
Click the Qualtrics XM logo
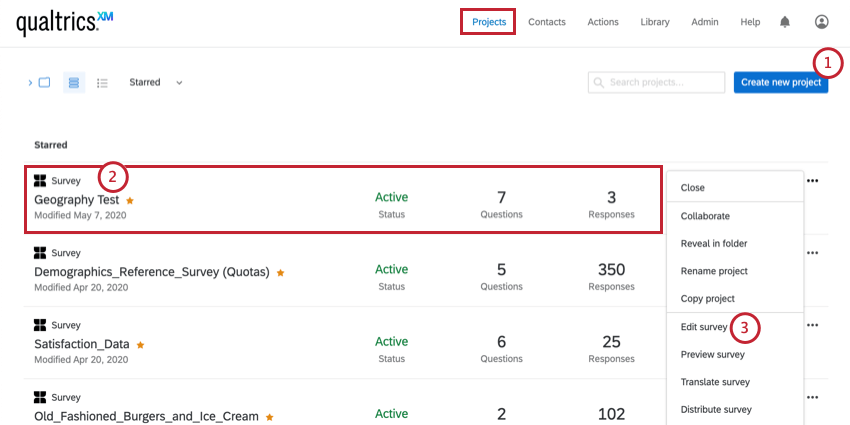[65, 23]
